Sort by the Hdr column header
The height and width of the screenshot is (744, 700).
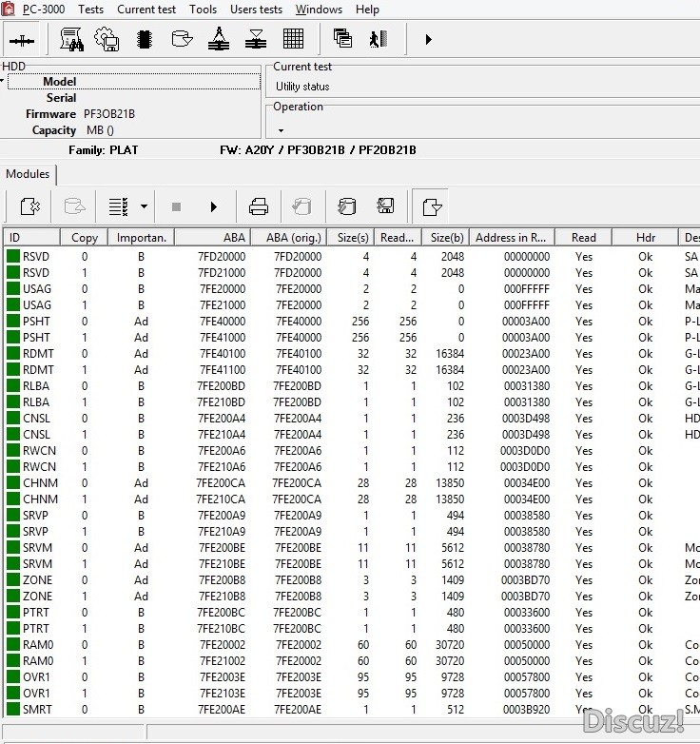(x=646, y=238)
